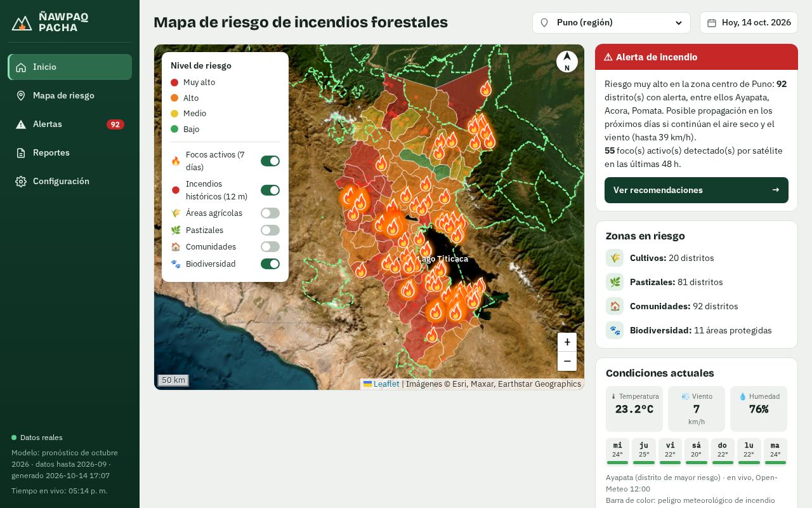Select the vi 22° forecast day card

coord(670,451)
